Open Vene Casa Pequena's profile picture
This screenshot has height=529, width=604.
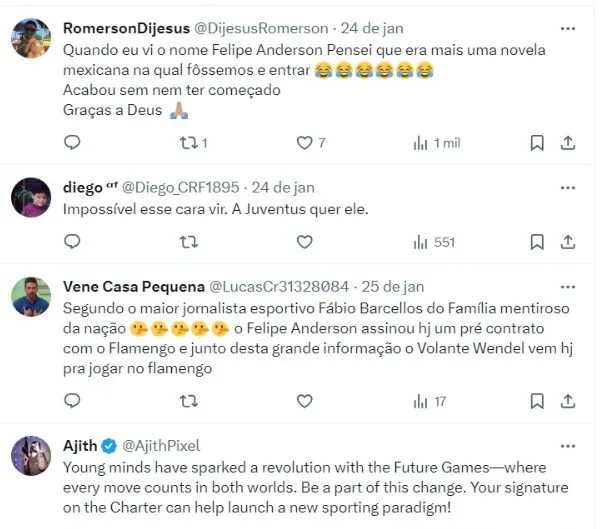coord(31,298)
